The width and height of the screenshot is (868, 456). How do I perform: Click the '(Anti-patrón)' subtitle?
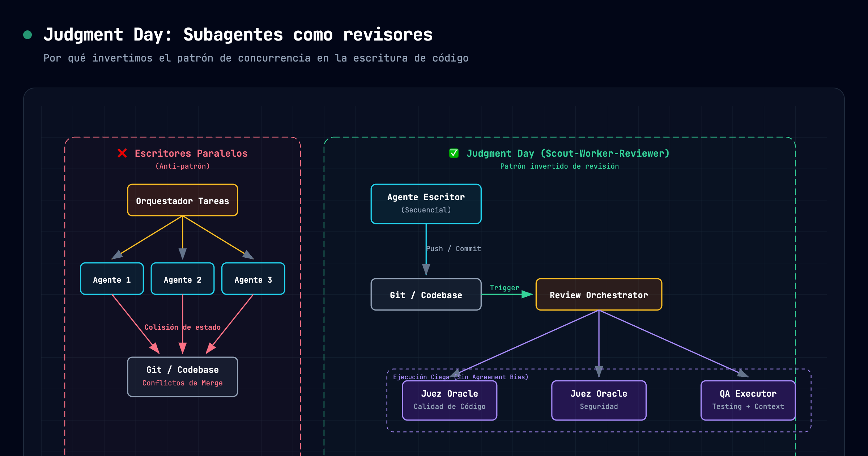(x=183, y=166)
